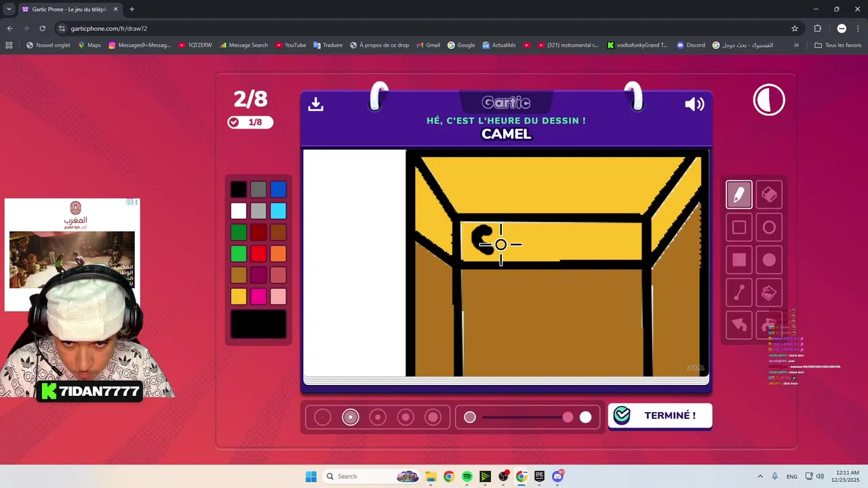Choose the filled ellipse shape tool
The height and width of the screenshot is (488, 868).
pos(769,260)
